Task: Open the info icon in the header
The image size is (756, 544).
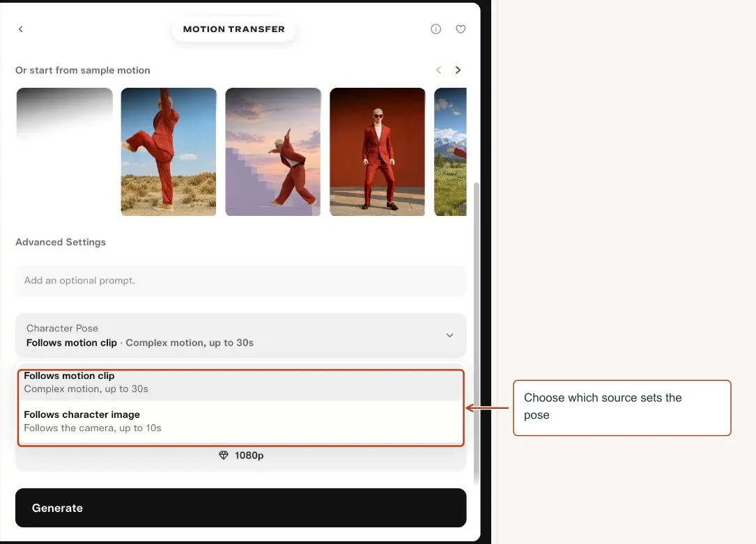Action: click(x=435, y=29)
